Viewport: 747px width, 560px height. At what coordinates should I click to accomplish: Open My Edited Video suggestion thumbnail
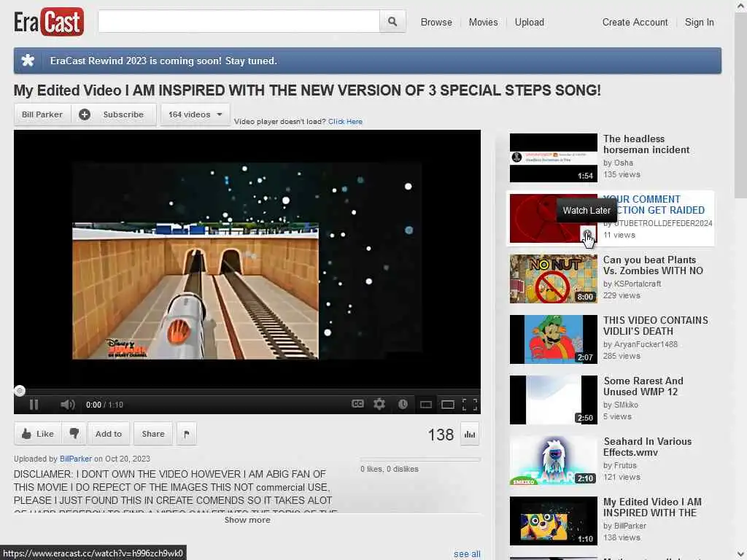[553, 521]
